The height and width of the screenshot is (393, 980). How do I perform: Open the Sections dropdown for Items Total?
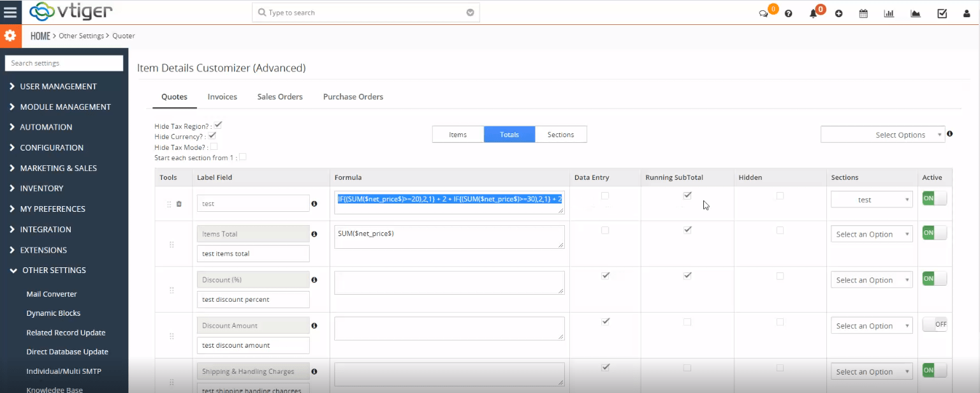point(872,234)
